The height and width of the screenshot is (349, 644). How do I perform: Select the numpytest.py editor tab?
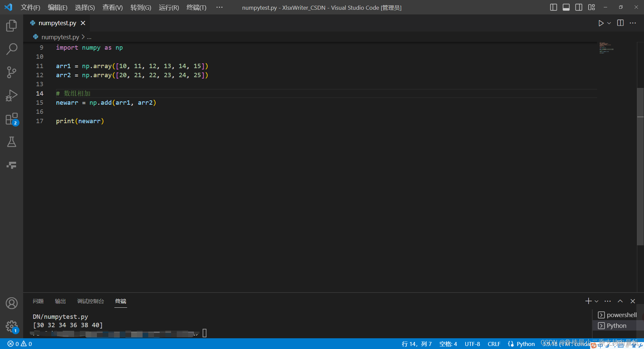(x=57, y=23)
